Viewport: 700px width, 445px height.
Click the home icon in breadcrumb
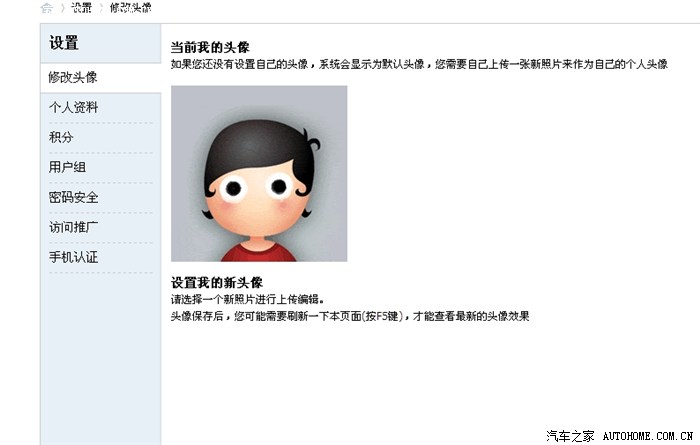(46, 8)
